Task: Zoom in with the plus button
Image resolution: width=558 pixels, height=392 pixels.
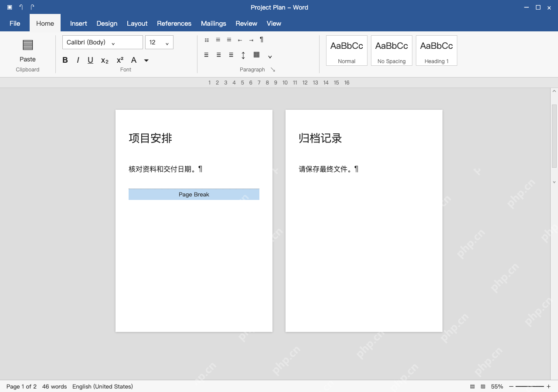Action: tap(548, 386)
